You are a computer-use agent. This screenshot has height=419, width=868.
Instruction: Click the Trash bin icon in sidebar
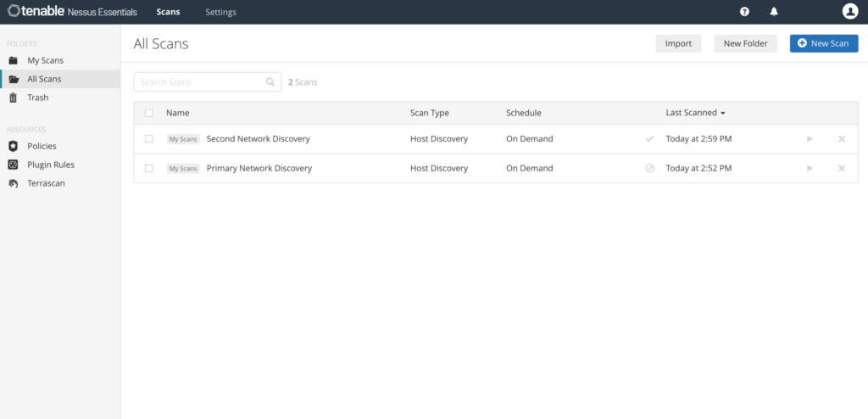14,98
